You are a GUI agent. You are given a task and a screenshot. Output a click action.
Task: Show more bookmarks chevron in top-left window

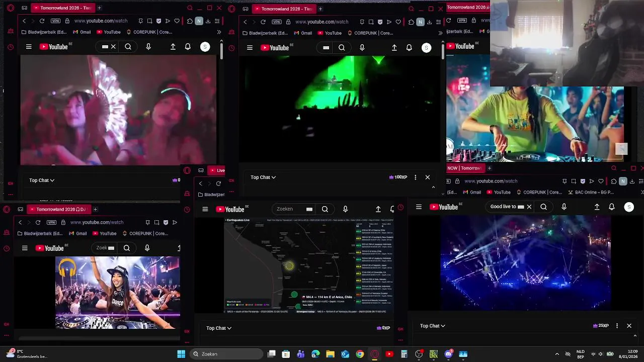(219, 32)
